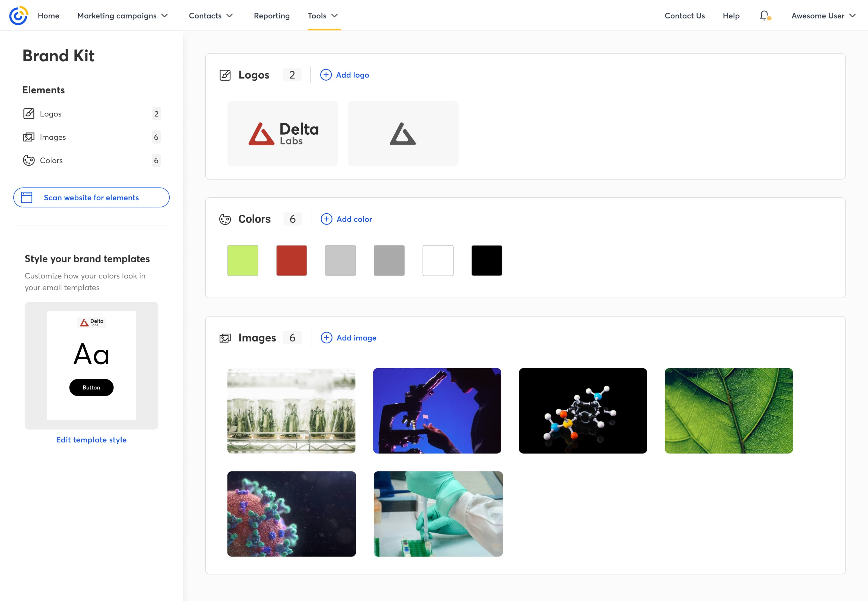
Task: Click the Edit template style link
Action: [x=91, y=440]
